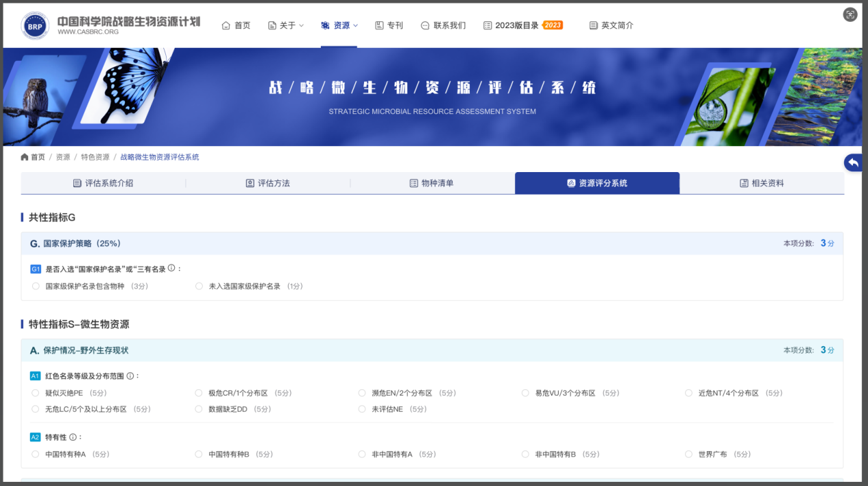Viewport: 868px width, 486px height.
Task: Expand the 关于 dropdown menu
Action: 285,25
